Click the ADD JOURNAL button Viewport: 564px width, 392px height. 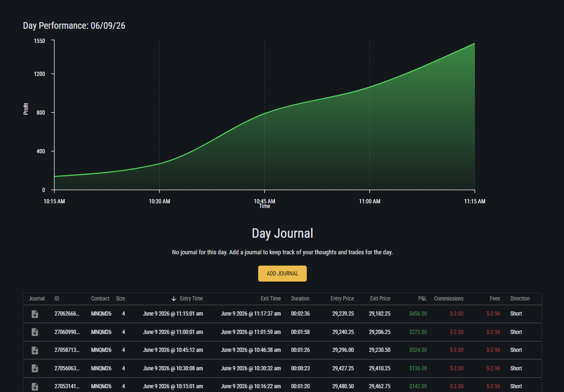[282, 274]
